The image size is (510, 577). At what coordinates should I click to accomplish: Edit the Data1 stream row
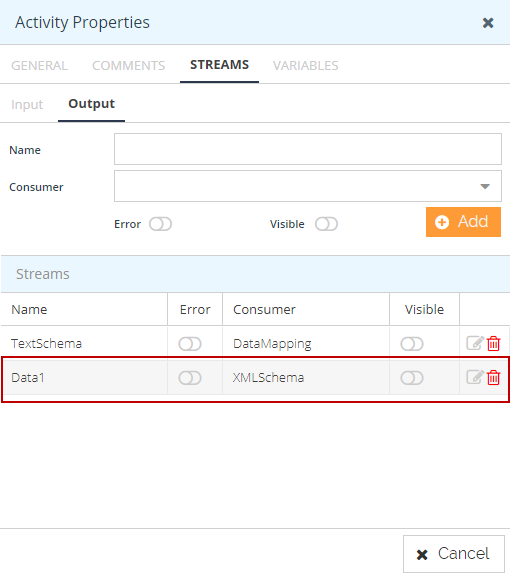click(x=475, y=377)
